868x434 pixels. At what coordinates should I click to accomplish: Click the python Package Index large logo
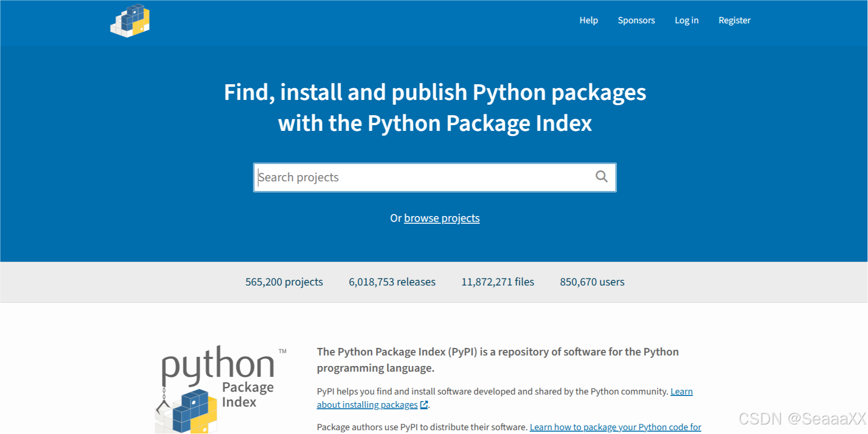(x=222, y=389)
